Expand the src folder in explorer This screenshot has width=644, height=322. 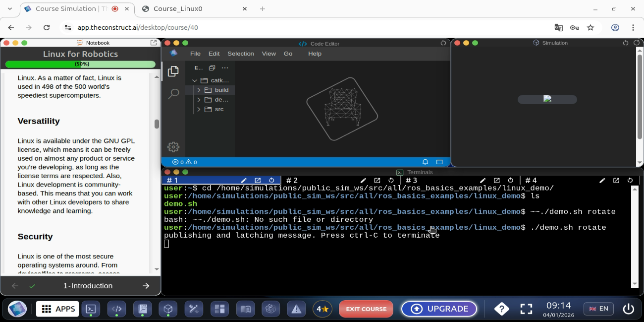tap(219, 109)
